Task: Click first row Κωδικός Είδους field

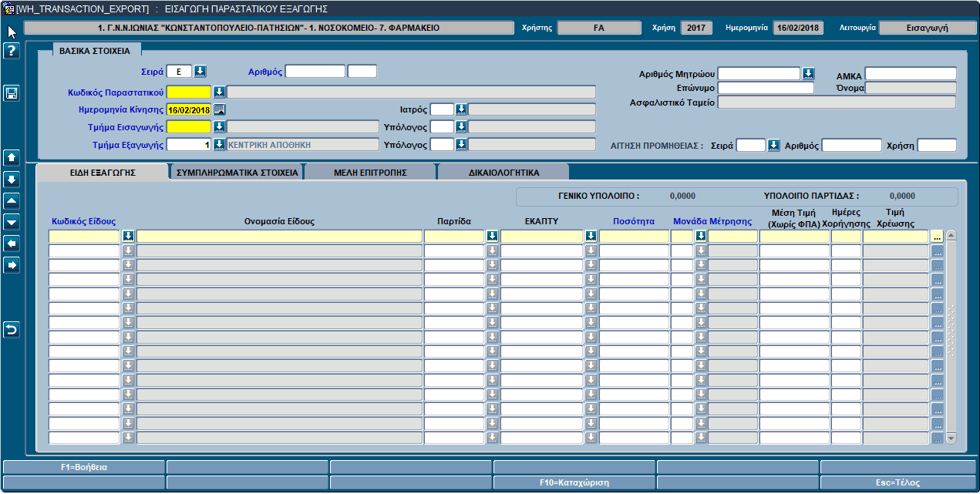Action: click(x=85, y=237)
